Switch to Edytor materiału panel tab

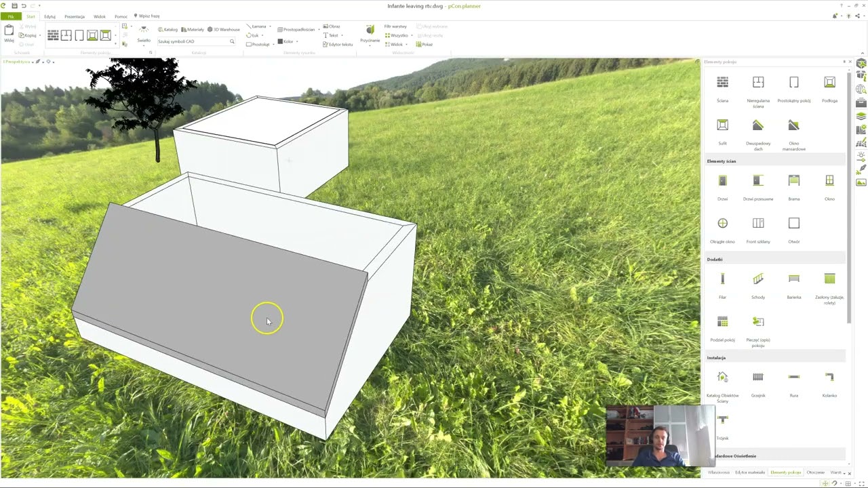tap(750, 472)
